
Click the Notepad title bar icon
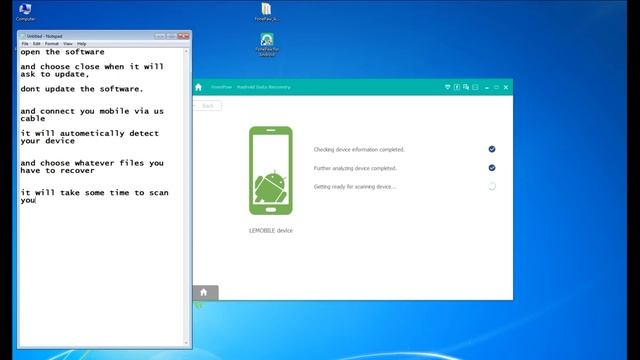coord(23,36)
